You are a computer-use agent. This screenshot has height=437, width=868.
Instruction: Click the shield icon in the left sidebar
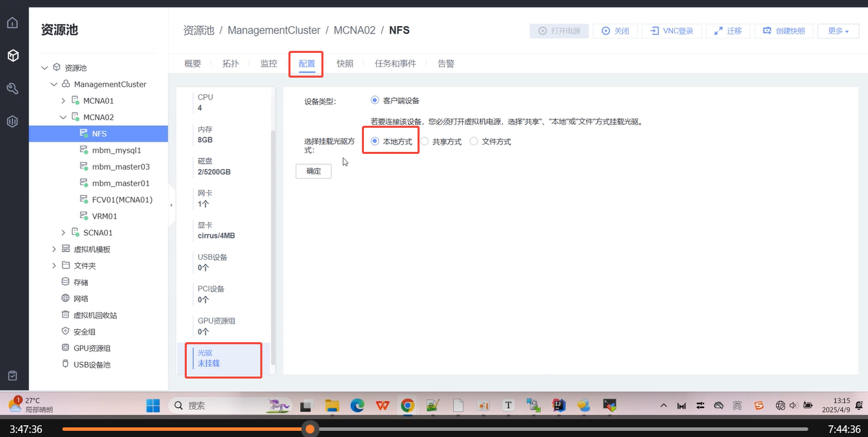pos(12,121)
